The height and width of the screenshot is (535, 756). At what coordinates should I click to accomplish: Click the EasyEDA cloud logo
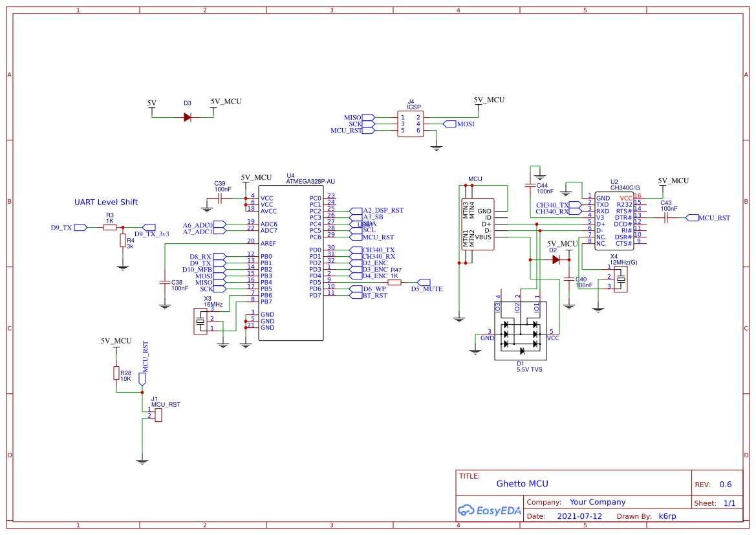click(x=468, y=510)
